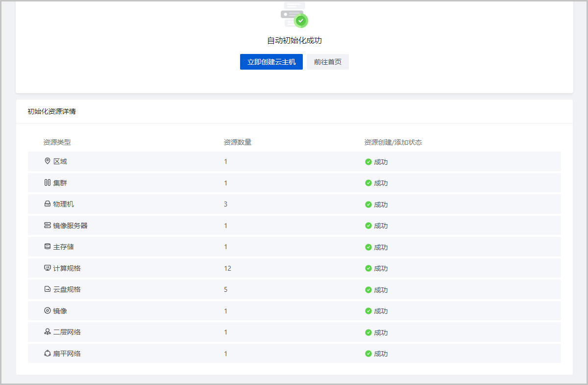Click the green success checkmark for 物理机

tap(368, 205)
